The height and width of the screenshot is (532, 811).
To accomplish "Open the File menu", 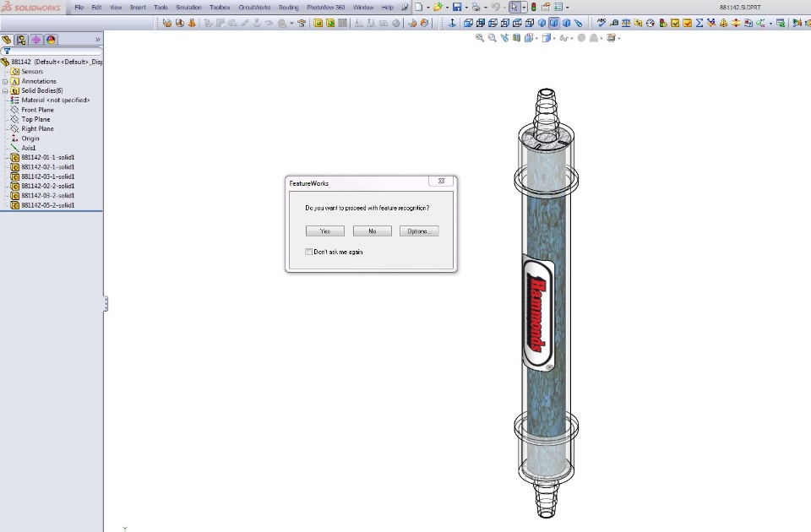I will tap(79, 8).
